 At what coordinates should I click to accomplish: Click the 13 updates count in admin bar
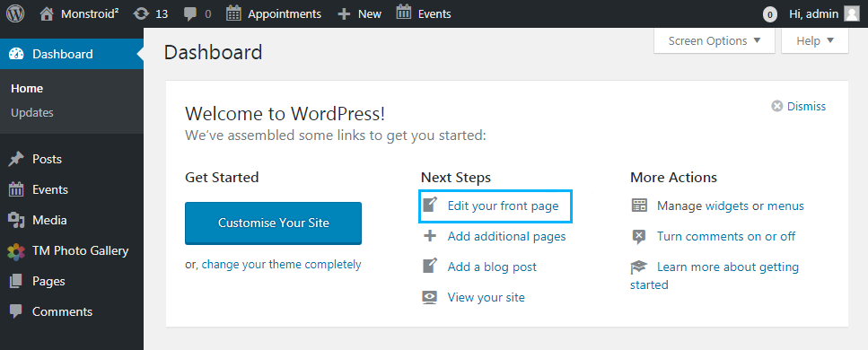tap(162, 13)
